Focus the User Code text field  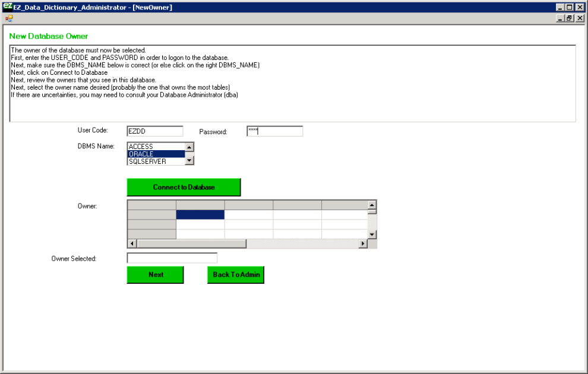click(155, 131)
